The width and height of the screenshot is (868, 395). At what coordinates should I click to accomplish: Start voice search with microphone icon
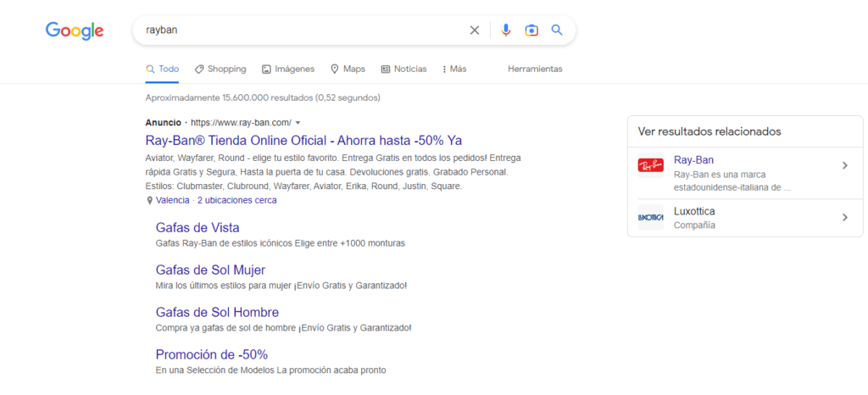(x=505, y=31)
